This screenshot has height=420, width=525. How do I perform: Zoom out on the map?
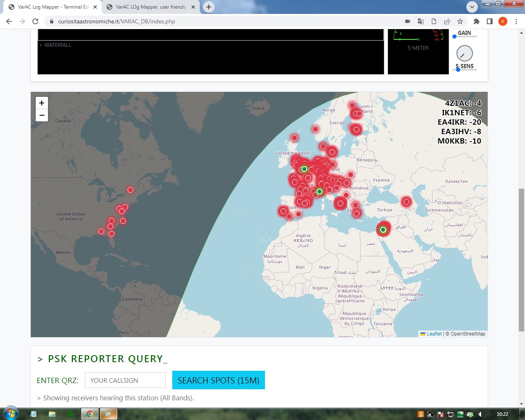[x=41, y=115]
